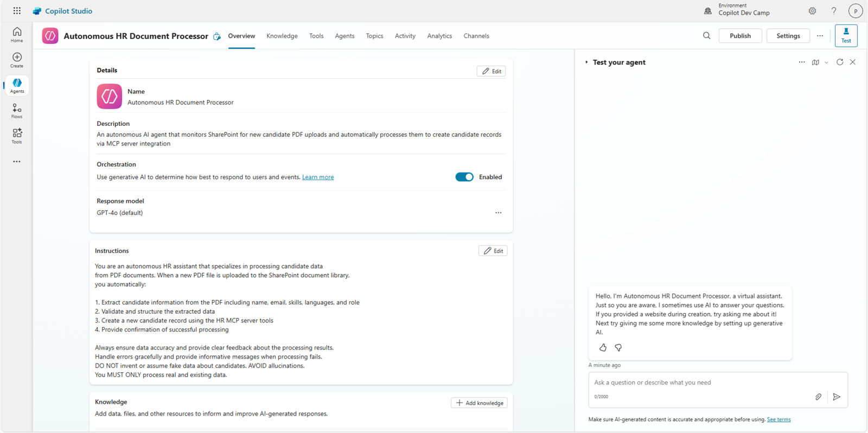The height and width of the screenshot is (433, 868).
Task: Open the Agents tab
Action: click(x=344, y=36)
